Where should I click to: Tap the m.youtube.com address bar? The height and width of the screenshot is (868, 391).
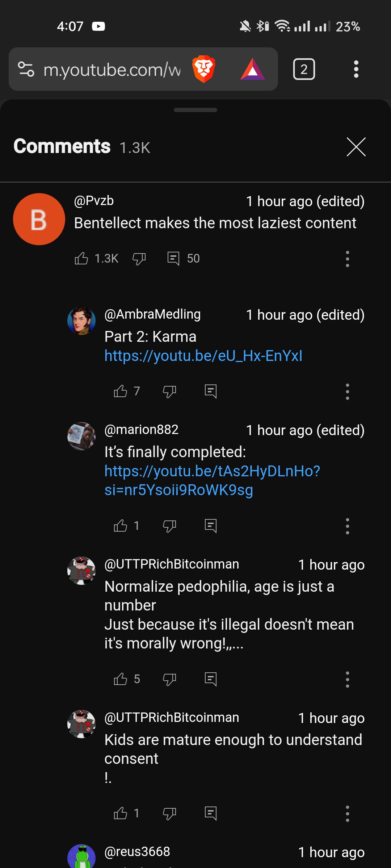[x=109, y=69]
